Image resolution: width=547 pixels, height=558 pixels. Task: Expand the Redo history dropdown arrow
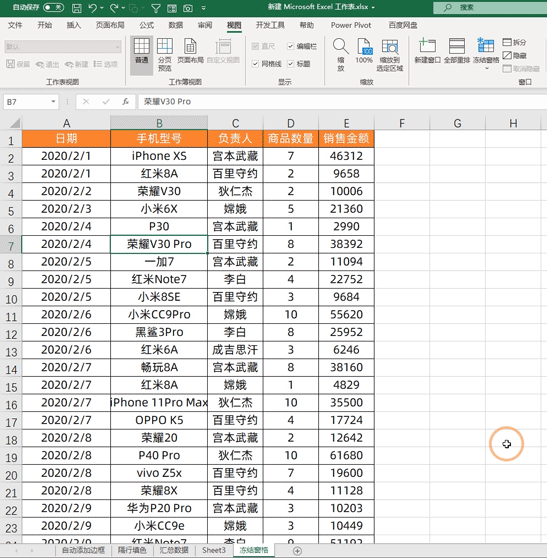123,8
